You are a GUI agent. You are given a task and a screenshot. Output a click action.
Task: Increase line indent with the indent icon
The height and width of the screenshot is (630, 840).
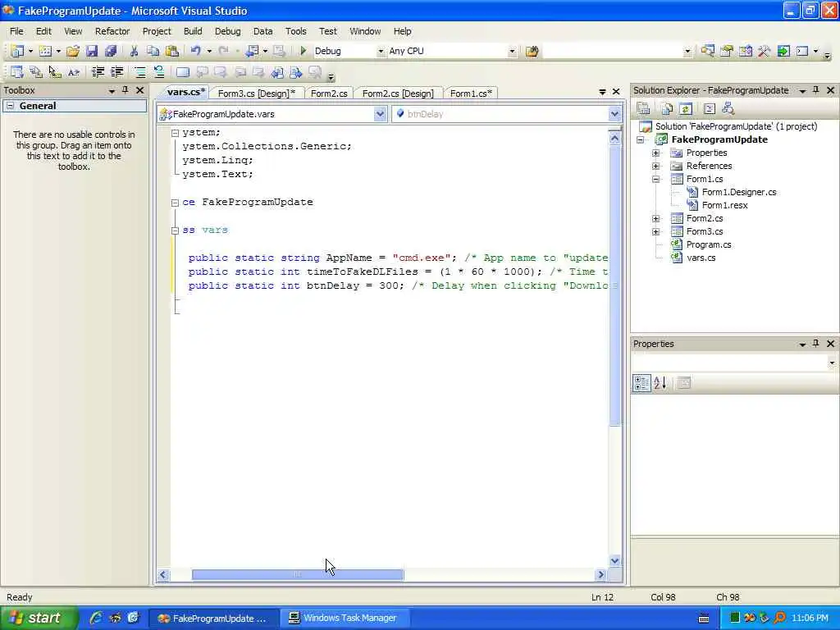coord(116,72)
